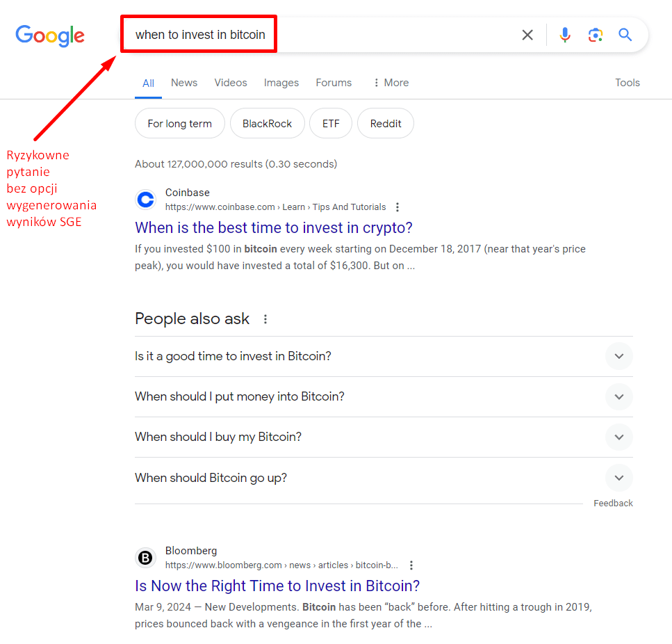Open Google Lens image search

point(595,35)
